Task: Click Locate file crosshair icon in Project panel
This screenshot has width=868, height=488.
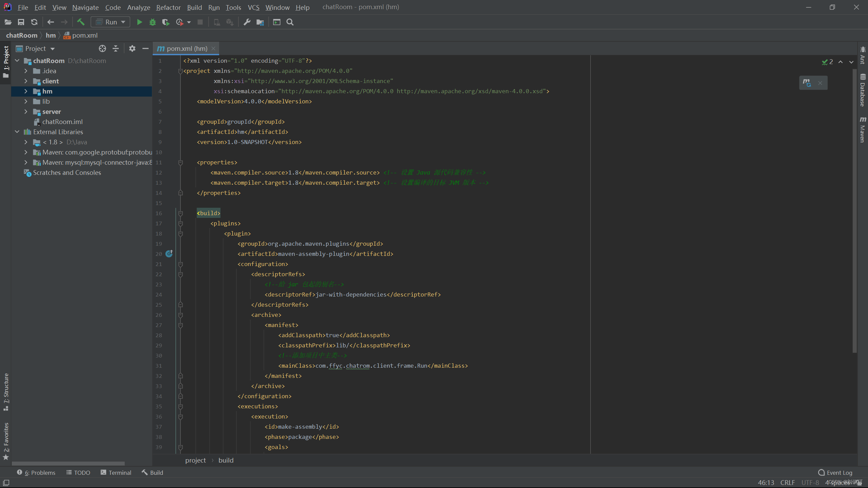Action: coord(102,49)
